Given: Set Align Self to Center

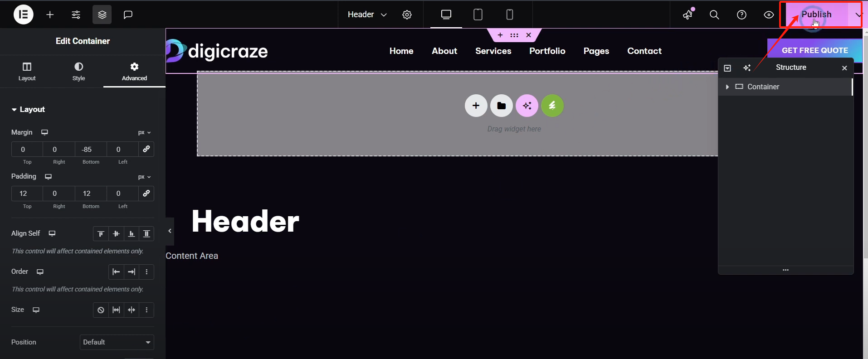Looking at the screenshot, I should [116, 233].
